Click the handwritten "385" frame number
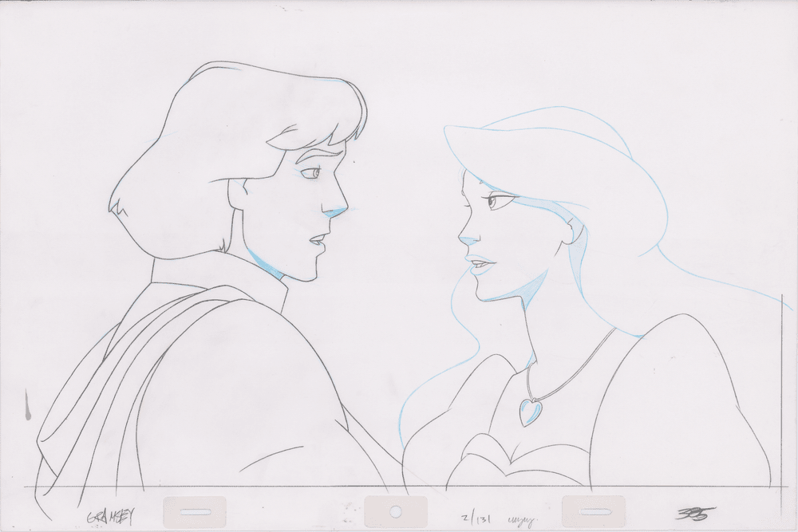 coord(696,513)
